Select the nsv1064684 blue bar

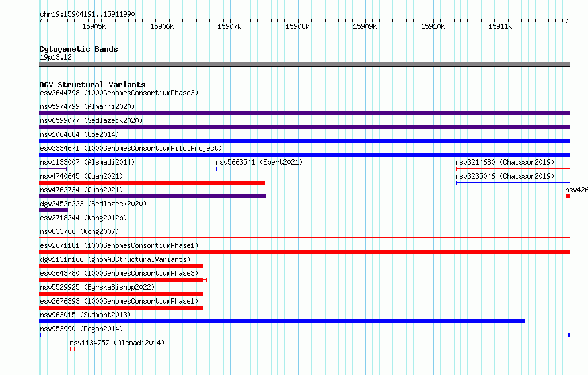pyautogui.click(x=304, y=141)
